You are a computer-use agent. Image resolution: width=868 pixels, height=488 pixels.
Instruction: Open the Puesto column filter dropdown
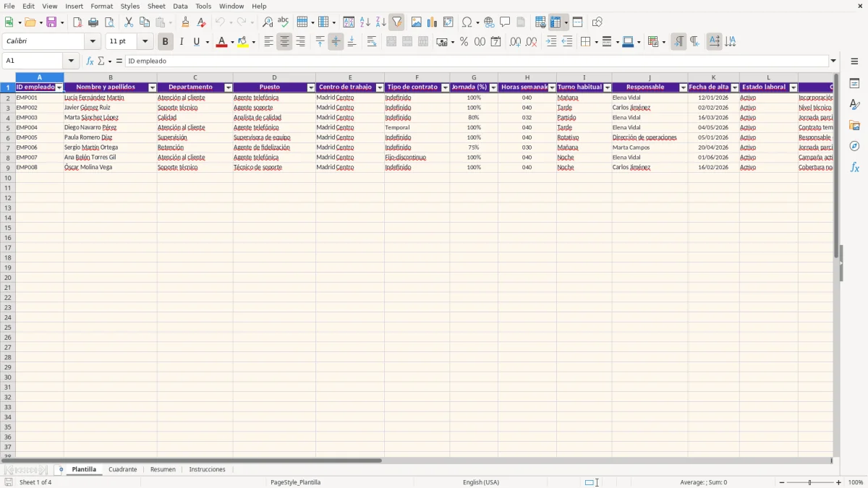point(311,87)
